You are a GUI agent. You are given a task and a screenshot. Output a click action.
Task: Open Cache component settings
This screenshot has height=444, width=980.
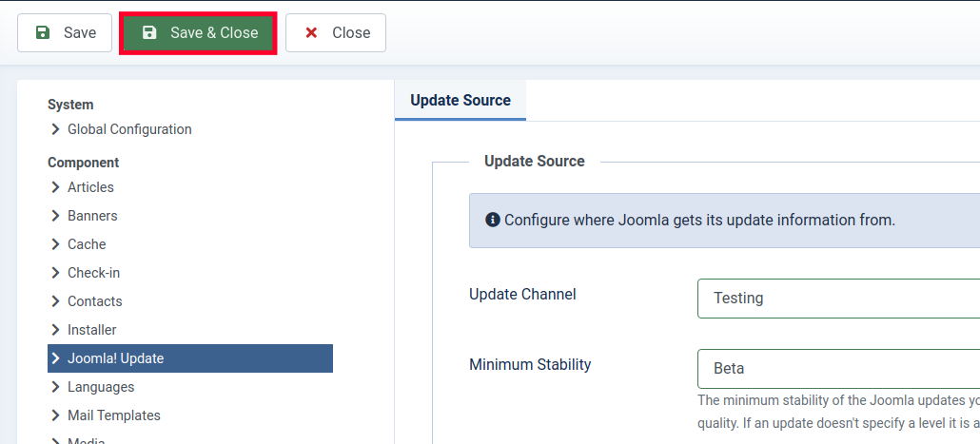(x=87, y=244)
